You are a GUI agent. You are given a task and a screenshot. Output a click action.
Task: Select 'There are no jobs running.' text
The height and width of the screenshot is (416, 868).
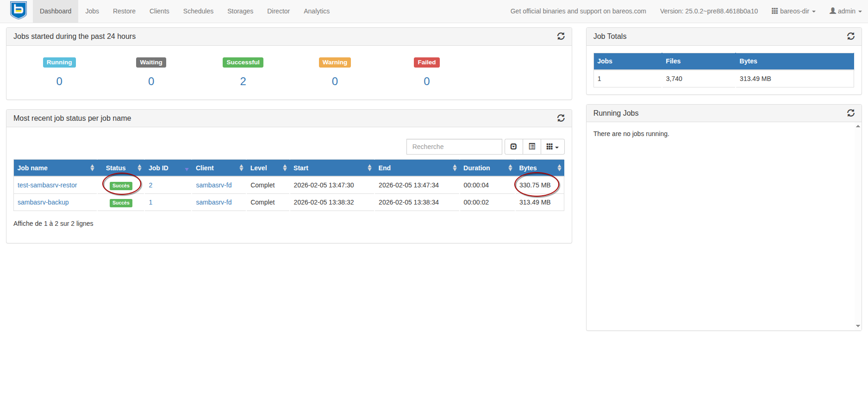[x=631, y=134]
